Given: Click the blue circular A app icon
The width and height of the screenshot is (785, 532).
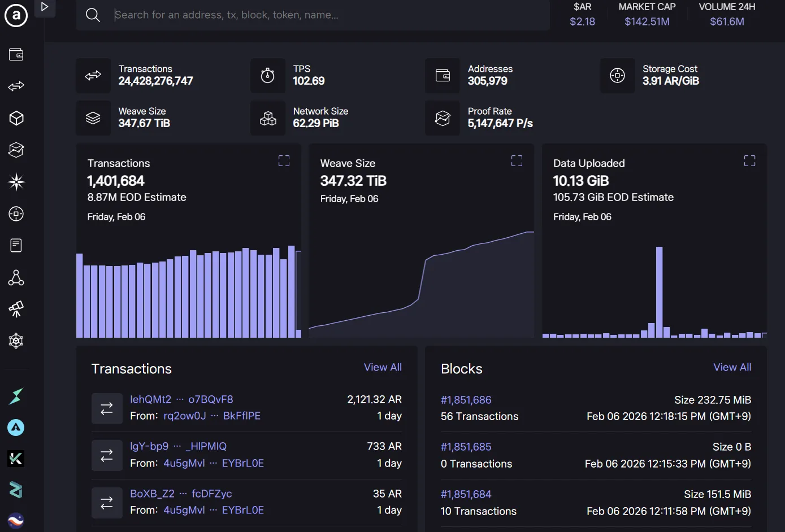Looking at the screenshot, I should (16, 428).
